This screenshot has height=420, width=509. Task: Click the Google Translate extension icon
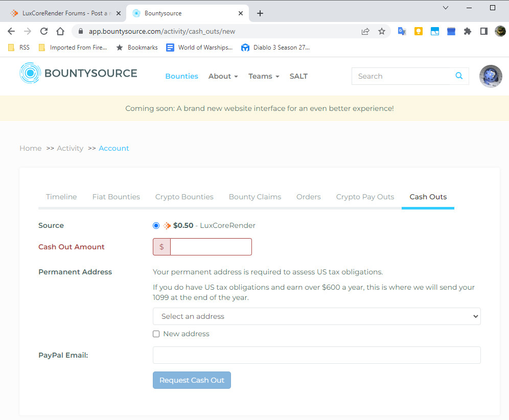coord(402,31)
